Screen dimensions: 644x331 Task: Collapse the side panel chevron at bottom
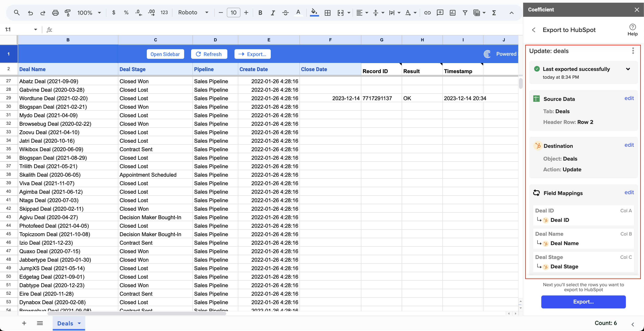633,325
